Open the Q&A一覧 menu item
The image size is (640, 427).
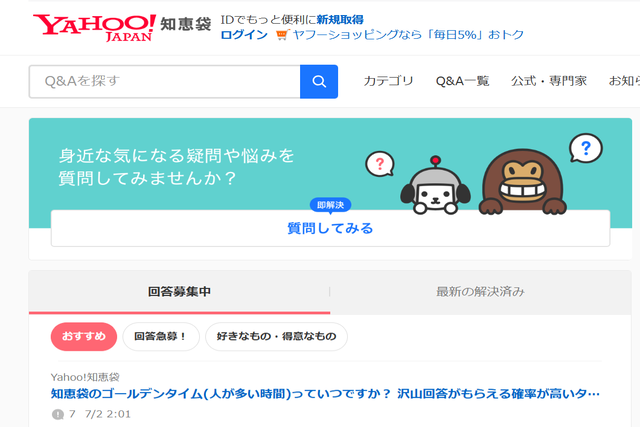(462, 82)
